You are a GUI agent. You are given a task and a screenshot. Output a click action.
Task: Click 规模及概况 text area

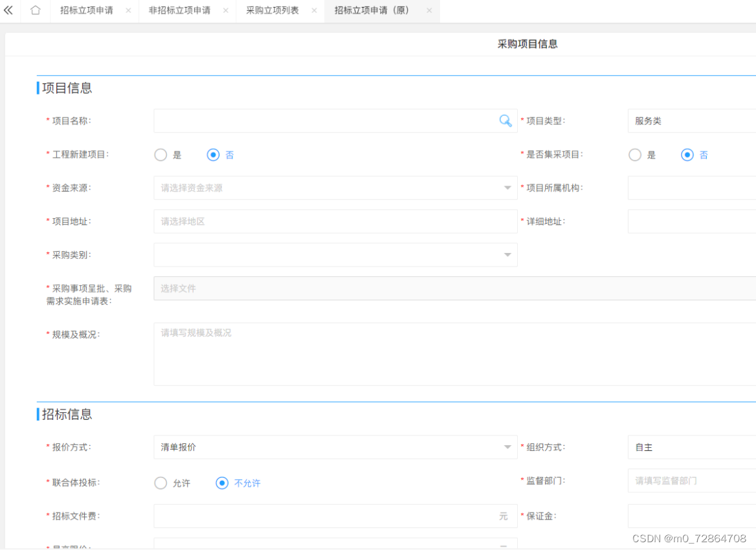(x=454, y=355)
